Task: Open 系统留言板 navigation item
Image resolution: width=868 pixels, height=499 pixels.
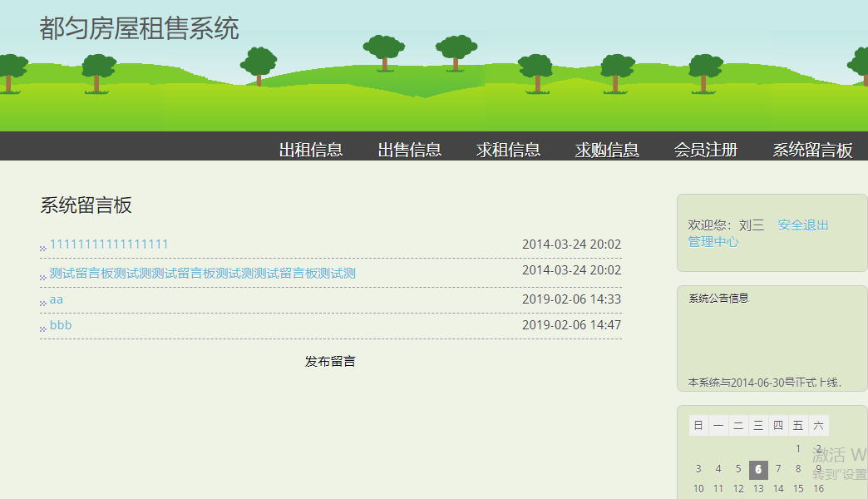Action: click(812, 150)
